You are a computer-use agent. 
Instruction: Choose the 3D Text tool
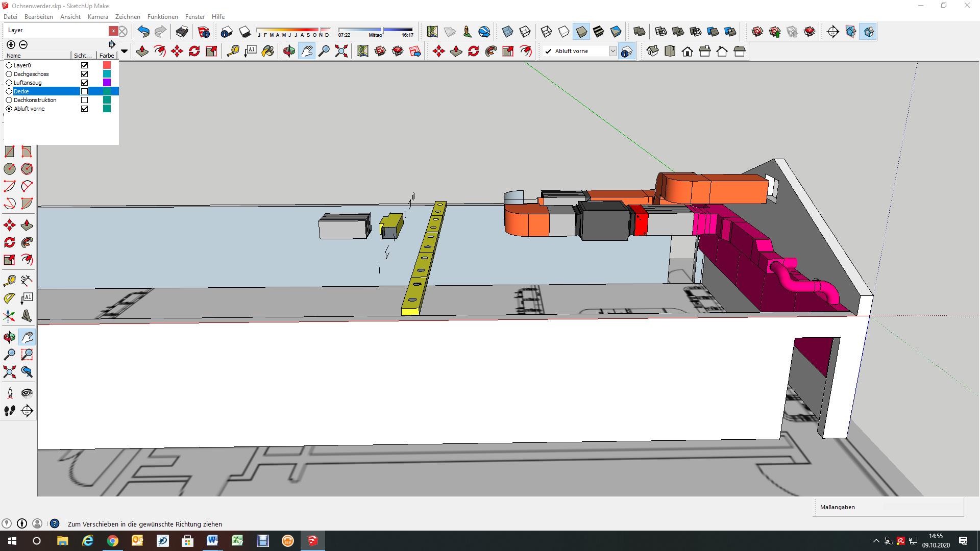click(x=27, y=316)
